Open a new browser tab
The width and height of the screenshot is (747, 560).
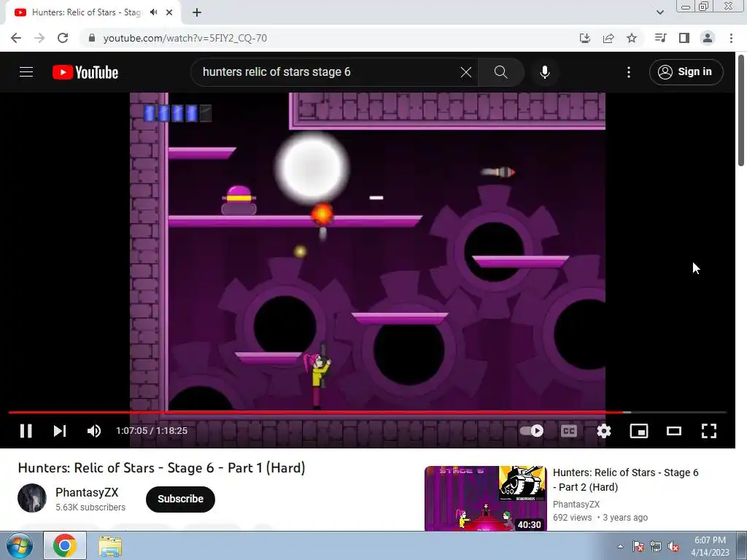tap(197, 12)
